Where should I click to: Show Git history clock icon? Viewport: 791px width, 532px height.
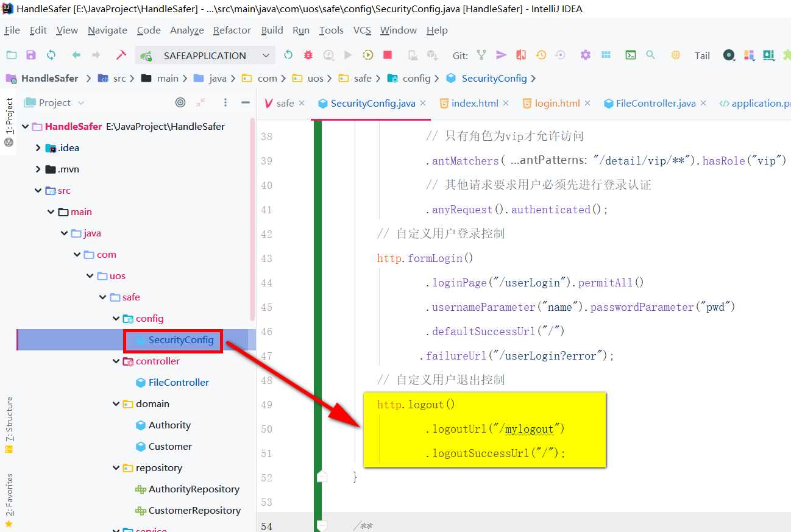click(x=541, y=55)
